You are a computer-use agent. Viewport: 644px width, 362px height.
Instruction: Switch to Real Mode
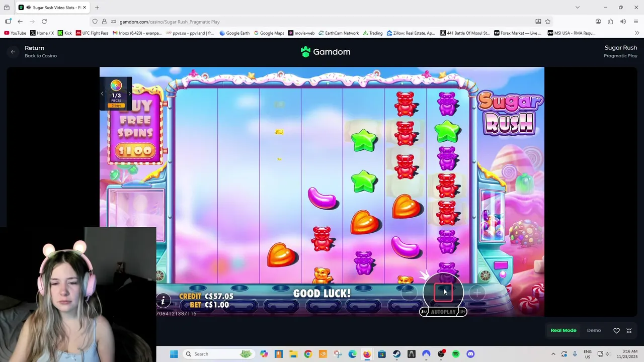point(563,330)
